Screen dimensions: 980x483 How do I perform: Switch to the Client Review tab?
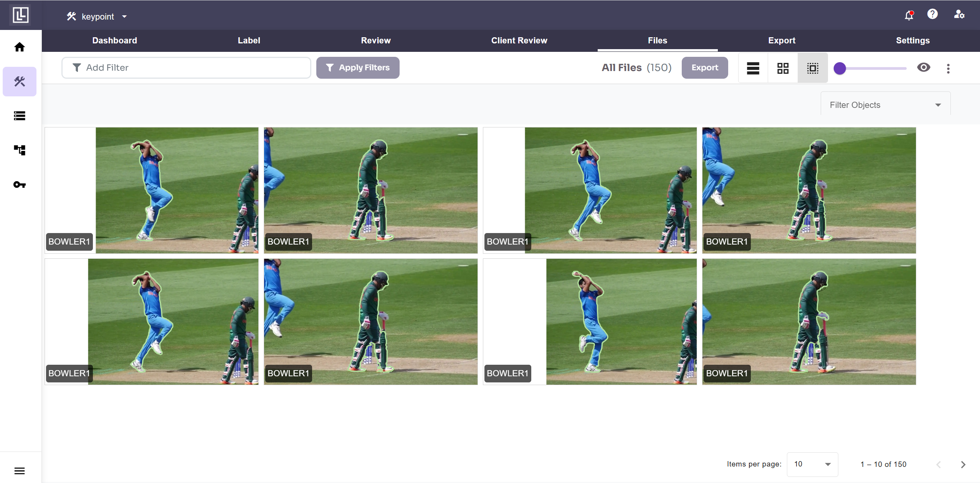(519, 40)
